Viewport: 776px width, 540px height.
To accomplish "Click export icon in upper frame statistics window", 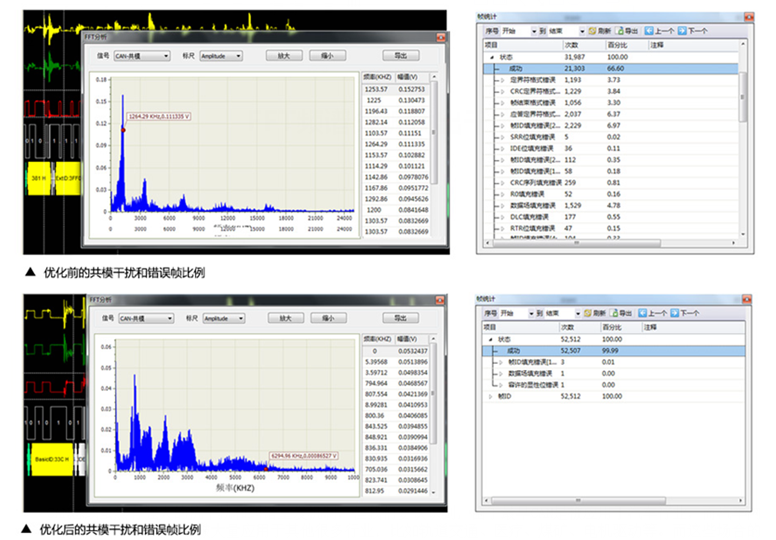I will coord(620,31).
